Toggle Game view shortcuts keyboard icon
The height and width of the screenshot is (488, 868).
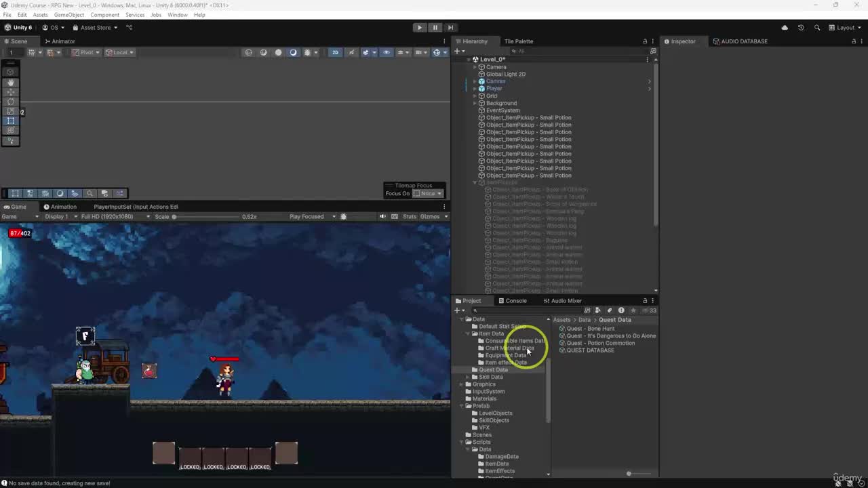[395, 217]
